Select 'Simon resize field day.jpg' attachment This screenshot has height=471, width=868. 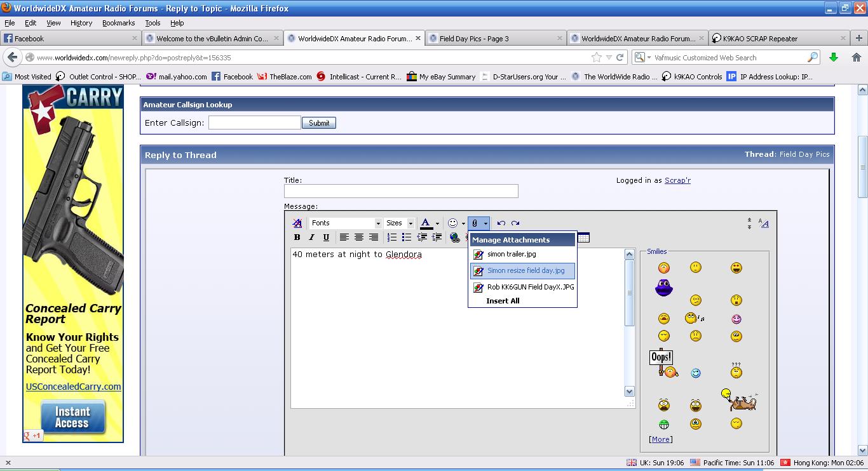coord(526,270)
